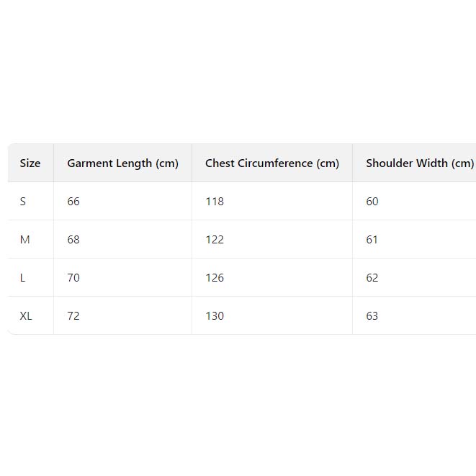Click shoulder width value 60

(372, 202)
